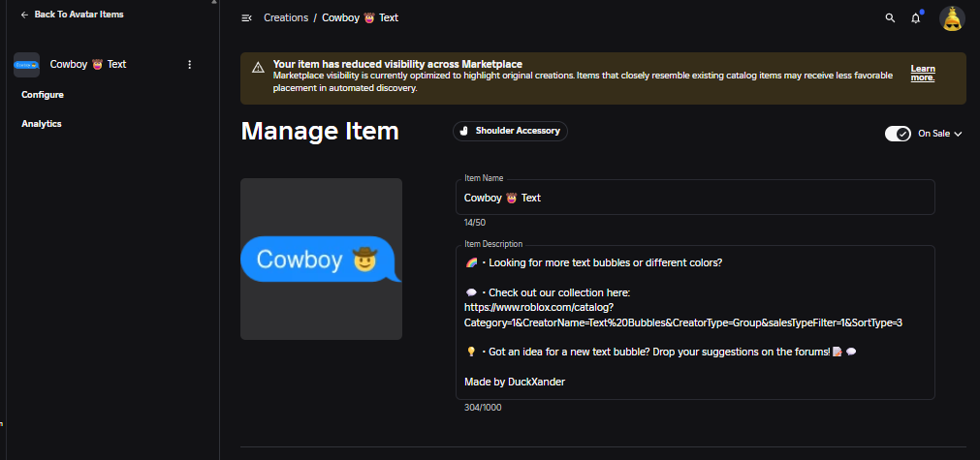980x460 pixels.
Task: Open the three-dot menu beside Cowboy Text
Action: pyautogui.click(x=190, y=64)
